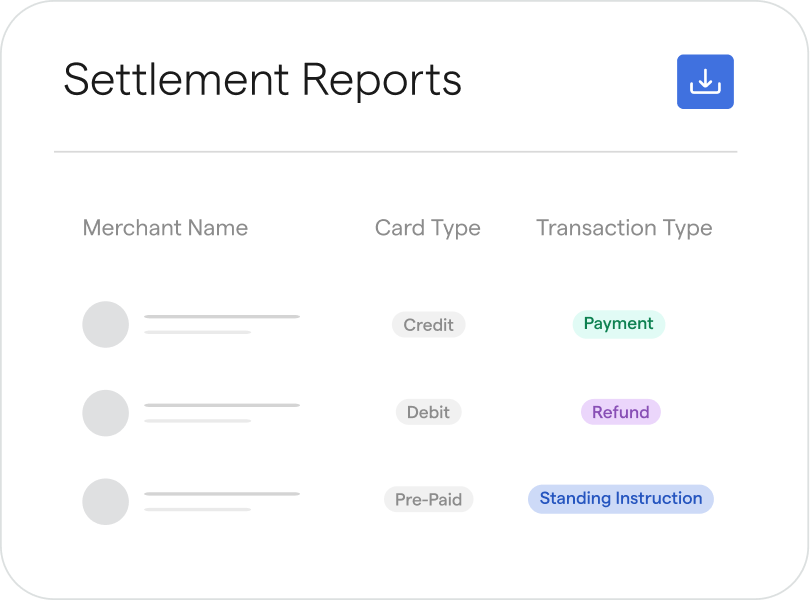The image size is (810, 600).
Task: Sort by Merchant Name column header
Action: [x=165, y=228]
